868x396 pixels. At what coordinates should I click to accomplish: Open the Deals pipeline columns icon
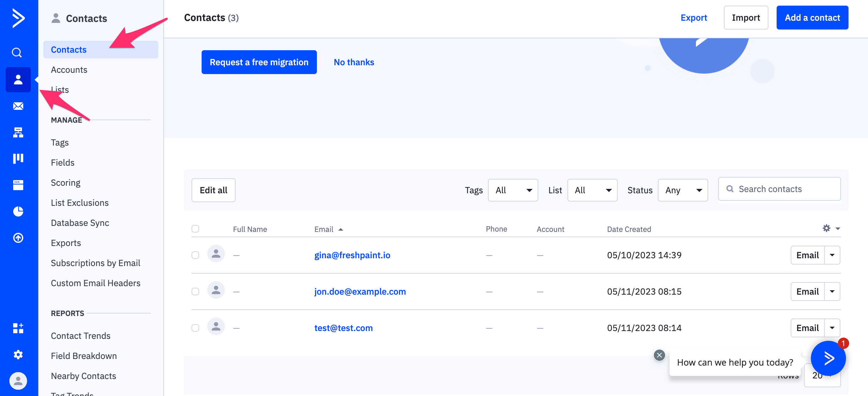tap(18, 158)
